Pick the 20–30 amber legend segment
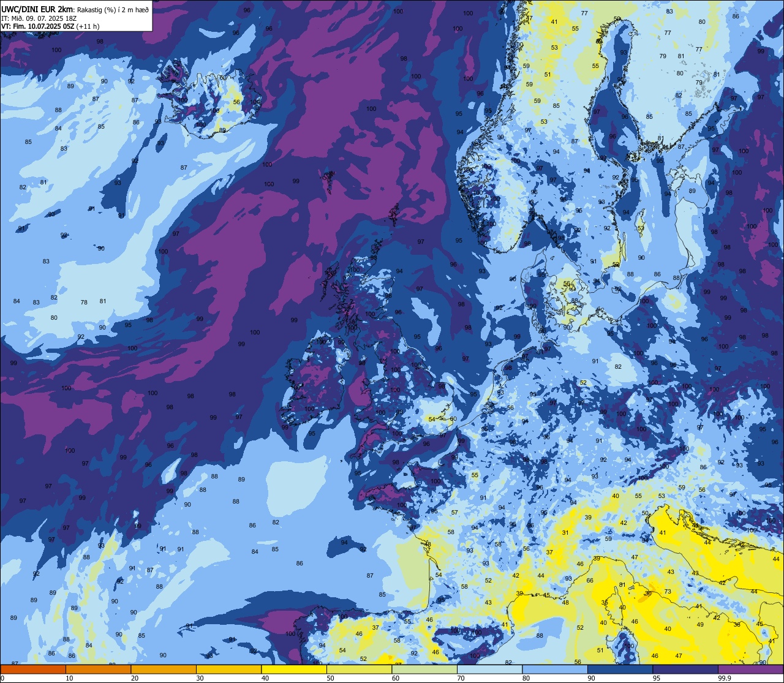 pos(164,669)
